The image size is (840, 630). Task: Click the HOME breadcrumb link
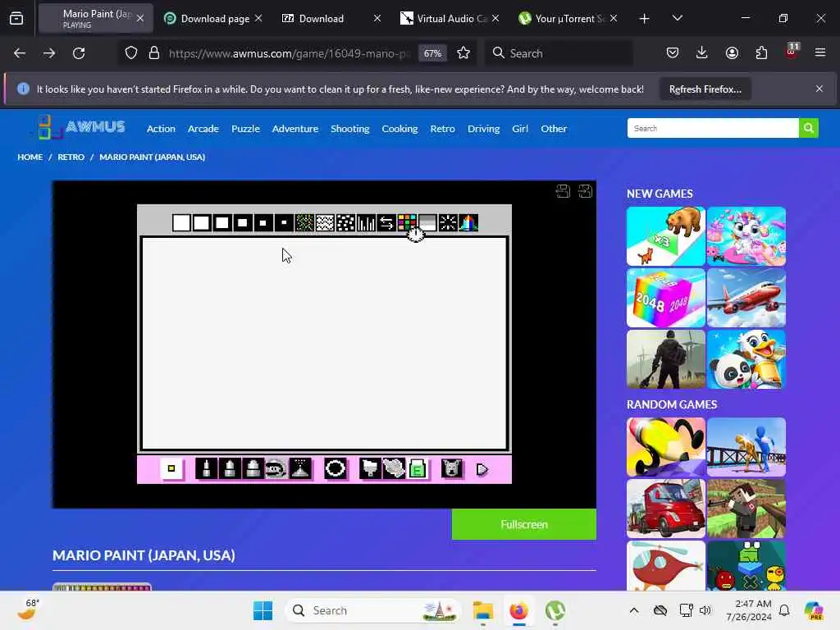click(30, 157)
